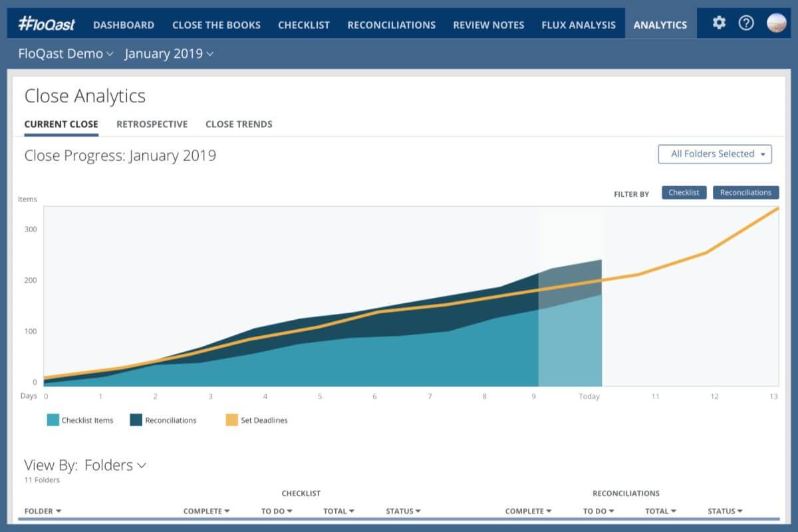Click the help question mark icon
798x532 pixels.
pos(747,23)
